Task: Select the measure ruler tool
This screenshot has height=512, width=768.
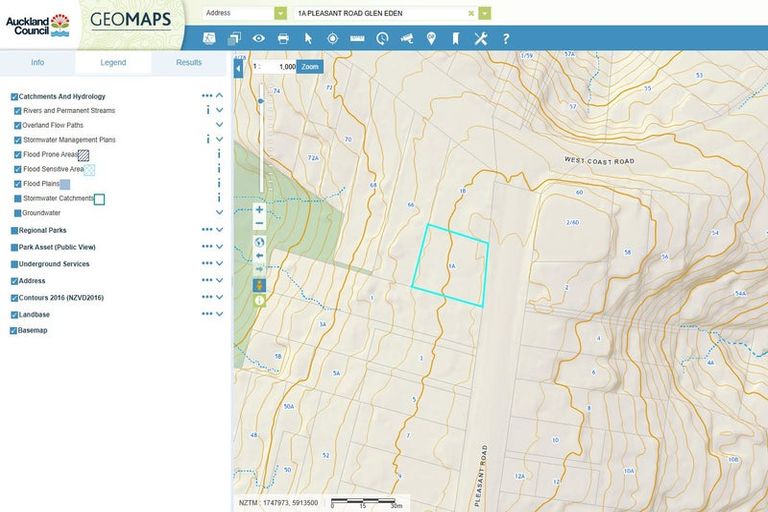Action: click(x=357, y=39)
